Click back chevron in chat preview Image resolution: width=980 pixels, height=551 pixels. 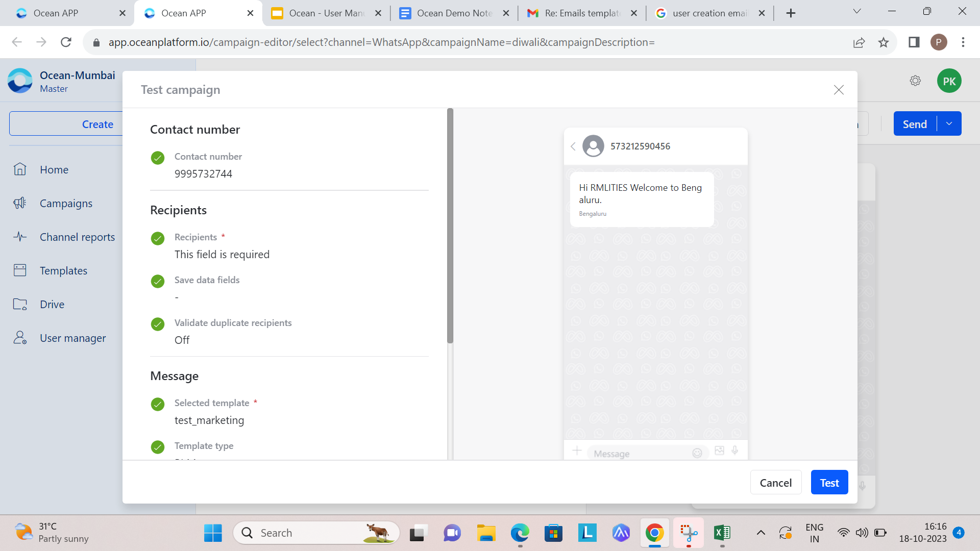573,146
